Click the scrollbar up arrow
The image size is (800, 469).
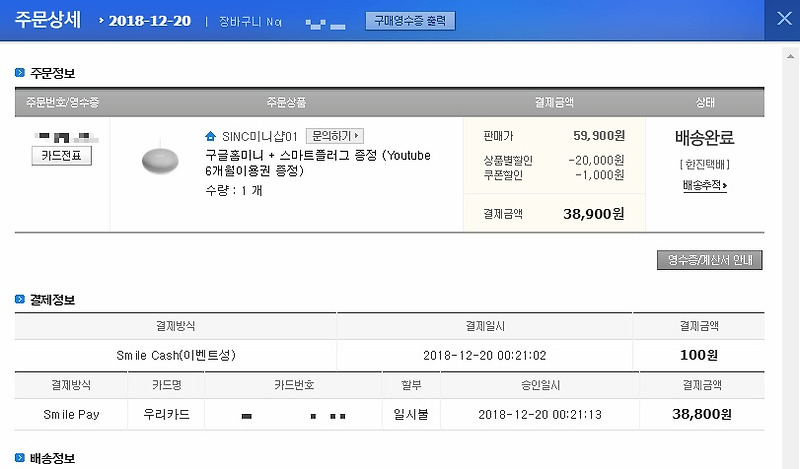click(x=790, y=56)
